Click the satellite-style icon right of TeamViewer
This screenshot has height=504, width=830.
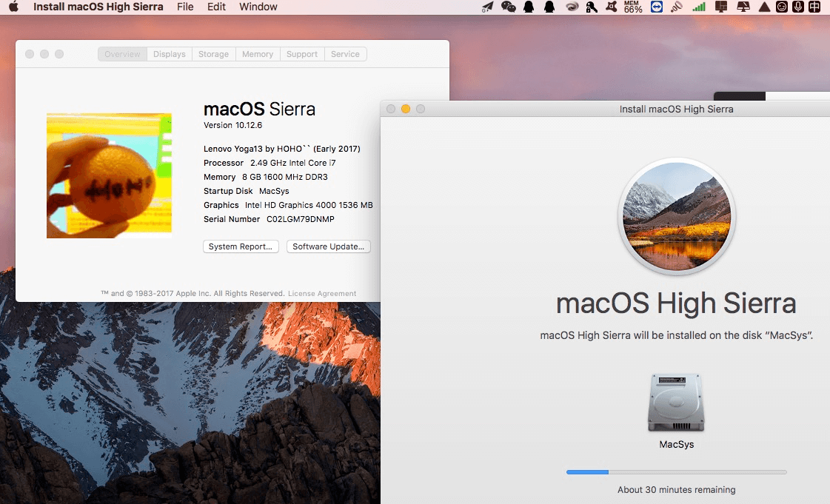point(677,7)
